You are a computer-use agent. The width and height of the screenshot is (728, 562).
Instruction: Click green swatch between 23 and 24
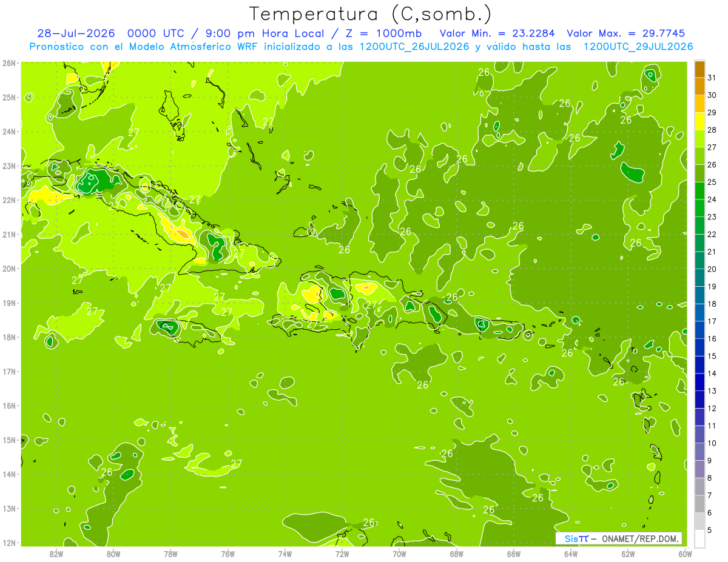[699, 208]
